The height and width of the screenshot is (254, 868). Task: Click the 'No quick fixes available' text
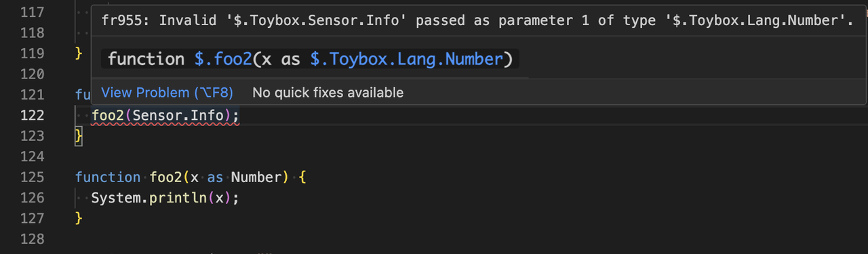328,92
